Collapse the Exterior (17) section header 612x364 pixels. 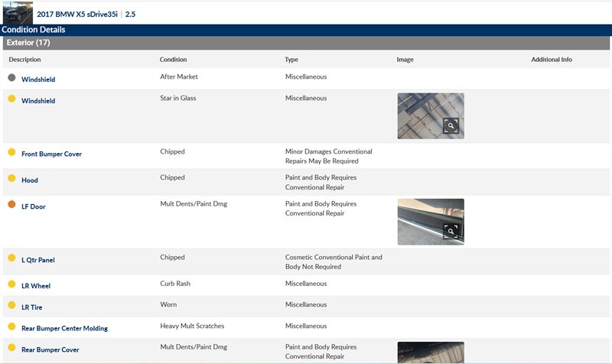(x=28, y=43)
